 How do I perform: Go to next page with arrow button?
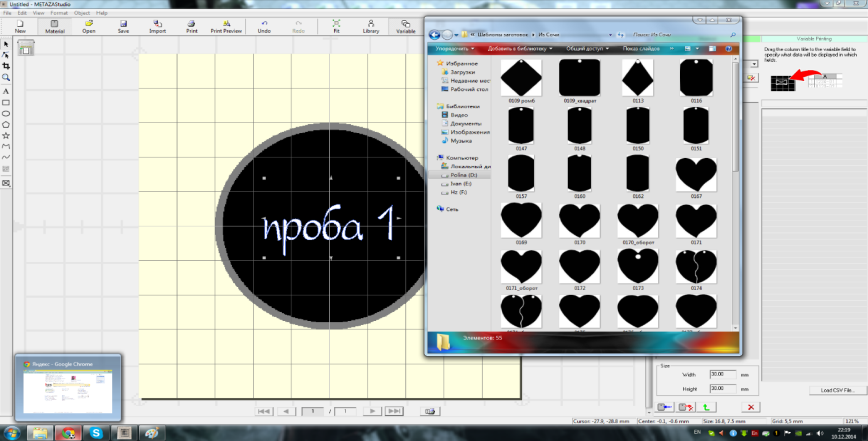click(373, 411)
